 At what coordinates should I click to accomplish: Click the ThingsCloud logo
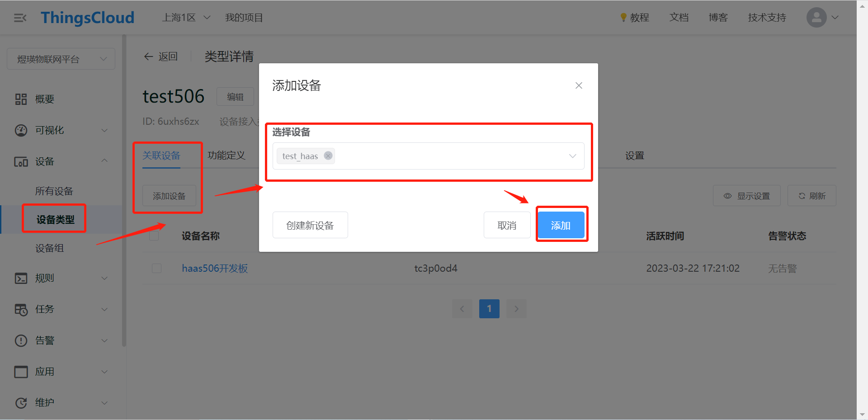pyautogui.click(x=88, y=18)
